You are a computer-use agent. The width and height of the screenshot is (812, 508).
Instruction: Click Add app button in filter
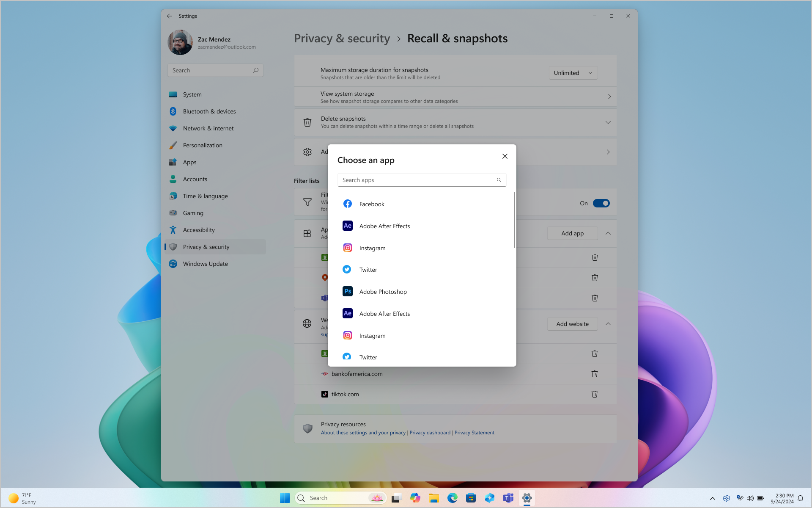tap(572, 233)
